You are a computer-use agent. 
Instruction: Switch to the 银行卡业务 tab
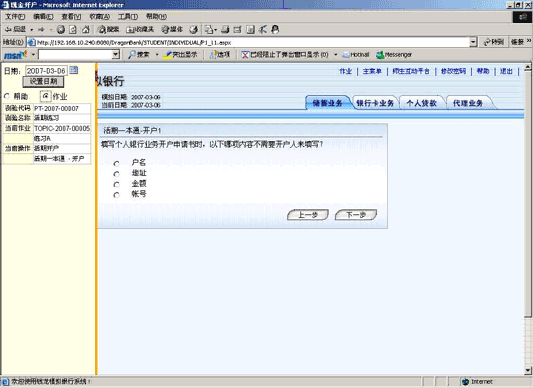(375, 103)
